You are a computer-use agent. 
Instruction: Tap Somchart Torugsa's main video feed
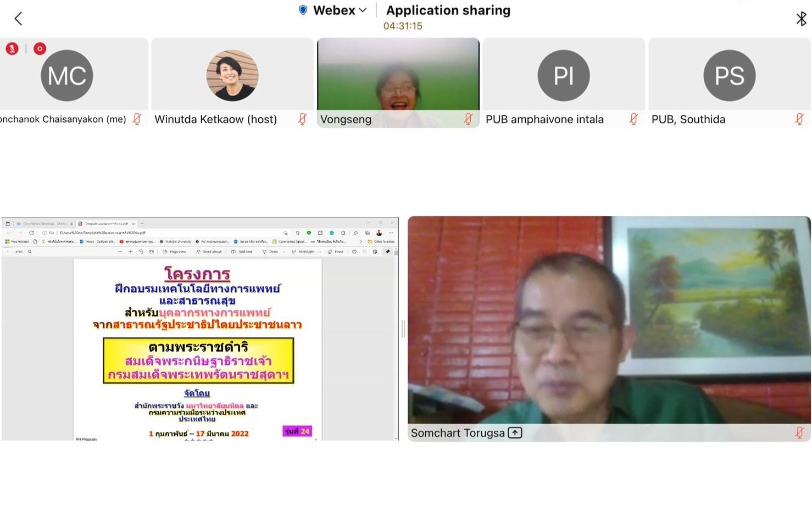(x=609, y=329)
